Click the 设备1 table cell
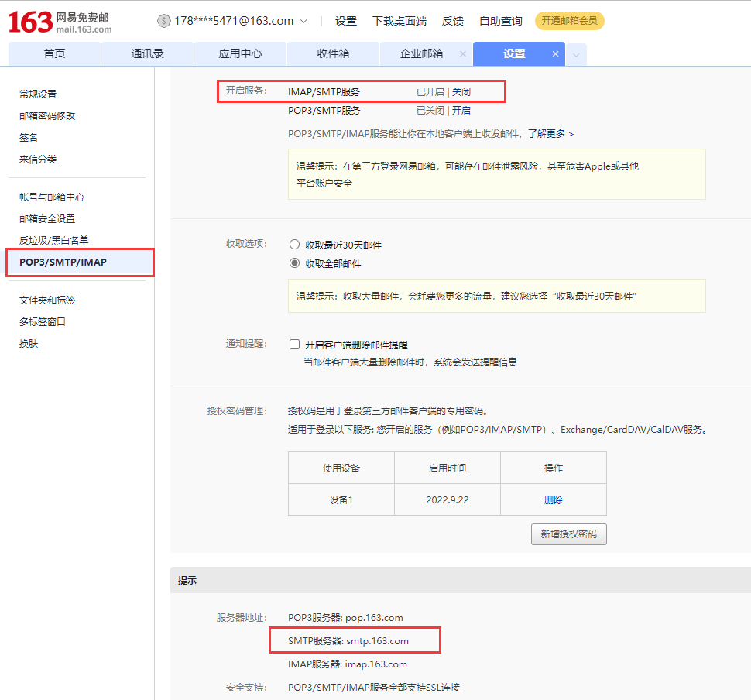751x700 pixels. [341, 499]
